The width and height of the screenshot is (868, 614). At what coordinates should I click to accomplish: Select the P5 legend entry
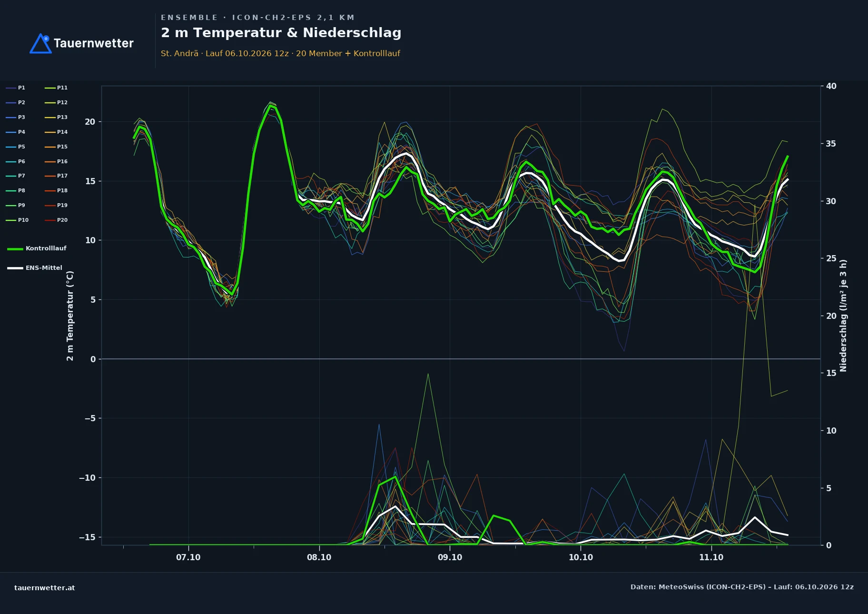click(x=16, y=147)
